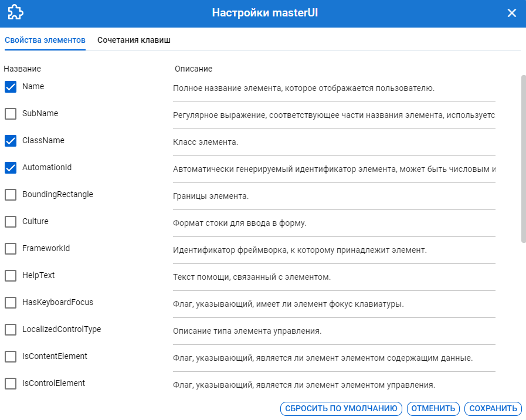The image size is (526, 420).
Task: Turn on the HelpText checkbox
Action: [11, 276]
